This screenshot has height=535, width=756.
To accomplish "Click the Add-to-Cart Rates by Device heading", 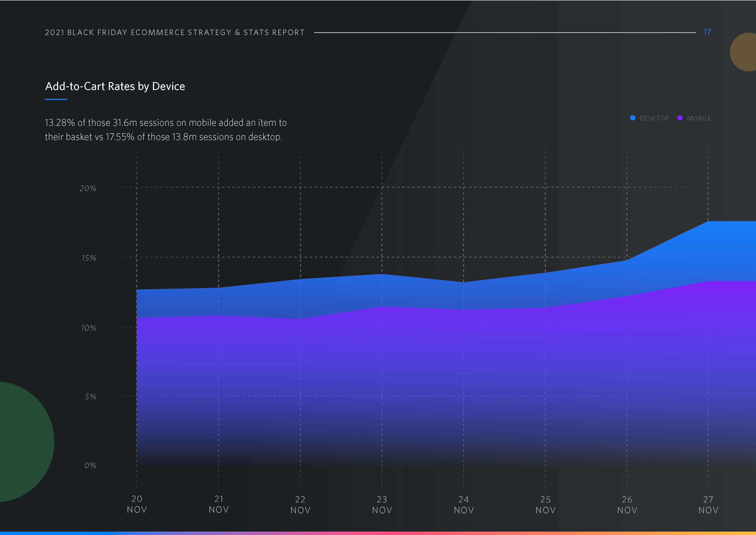I will (x=115, y=86).
